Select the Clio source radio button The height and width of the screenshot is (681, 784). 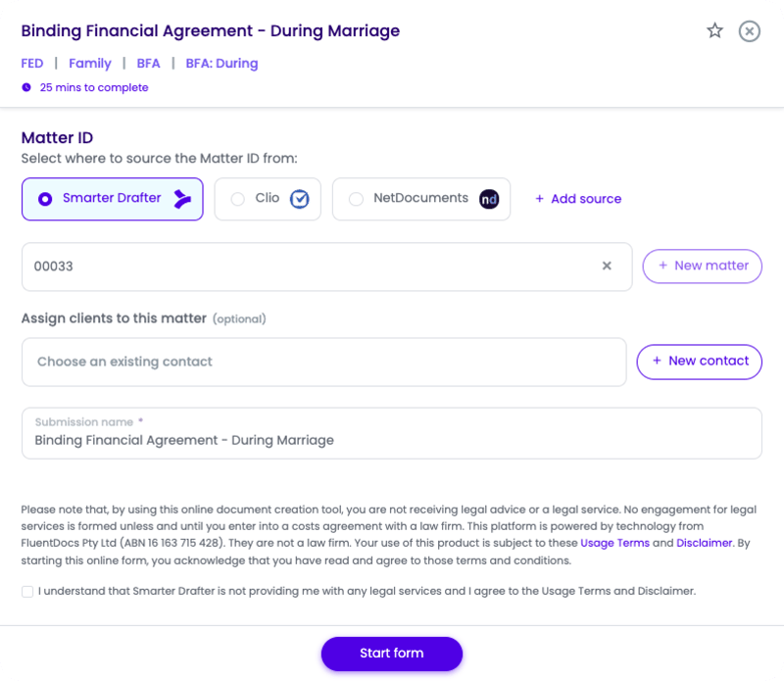click(238, 199)
